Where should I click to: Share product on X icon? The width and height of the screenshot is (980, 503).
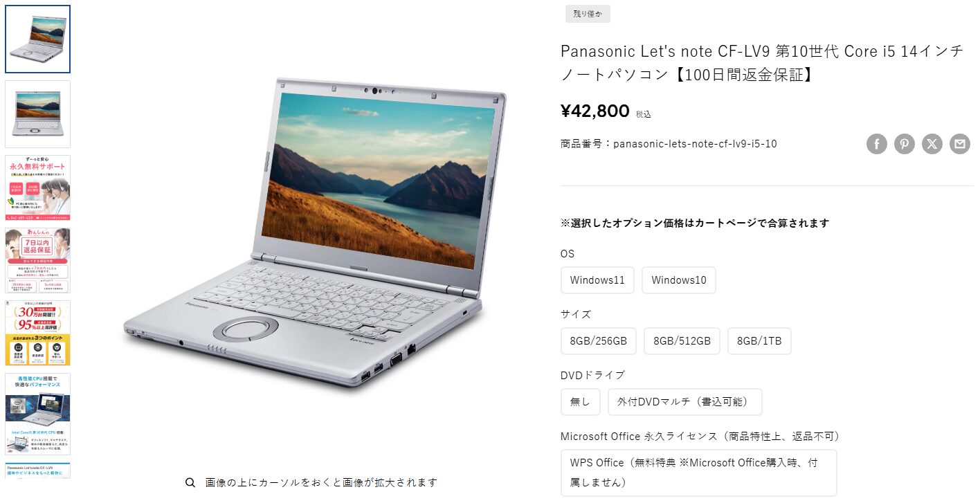point(932,144)
